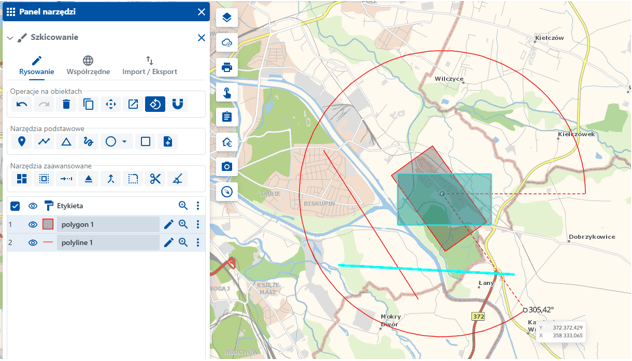Viewport: 632px width, 361px height.
Task: Select the Polygon triangle drawing tool
Action: pos(66,141)
